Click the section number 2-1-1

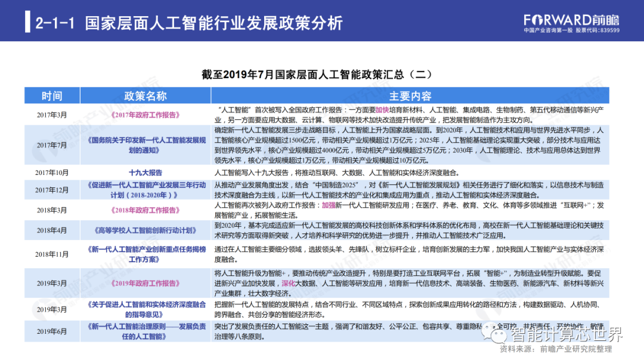point(55,23)
